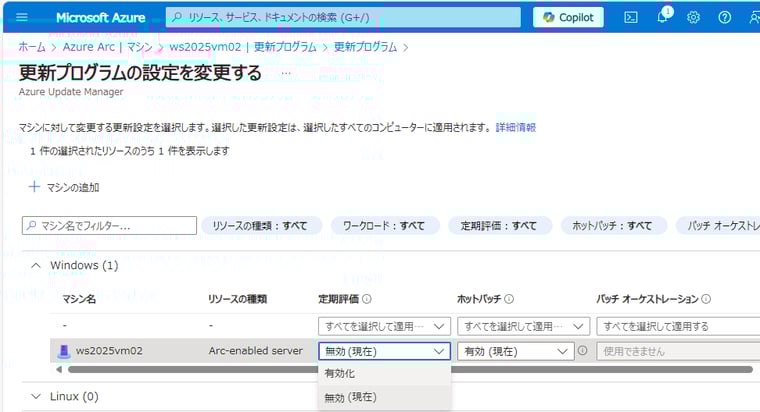760x412 pixels.
Task: Go to ホーム breadcrumb
Action: tap(32, 47)
